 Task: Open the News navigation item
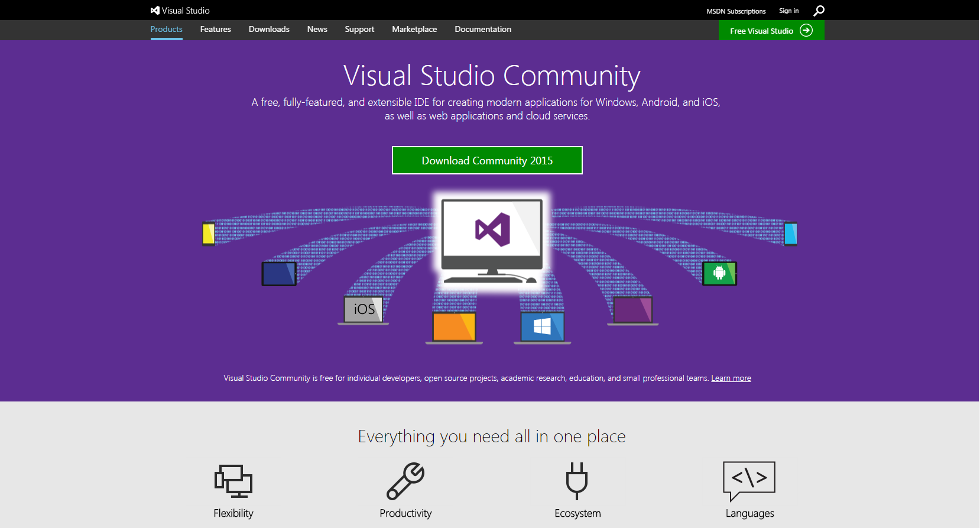pyautogui.click(x=317, y=29)
